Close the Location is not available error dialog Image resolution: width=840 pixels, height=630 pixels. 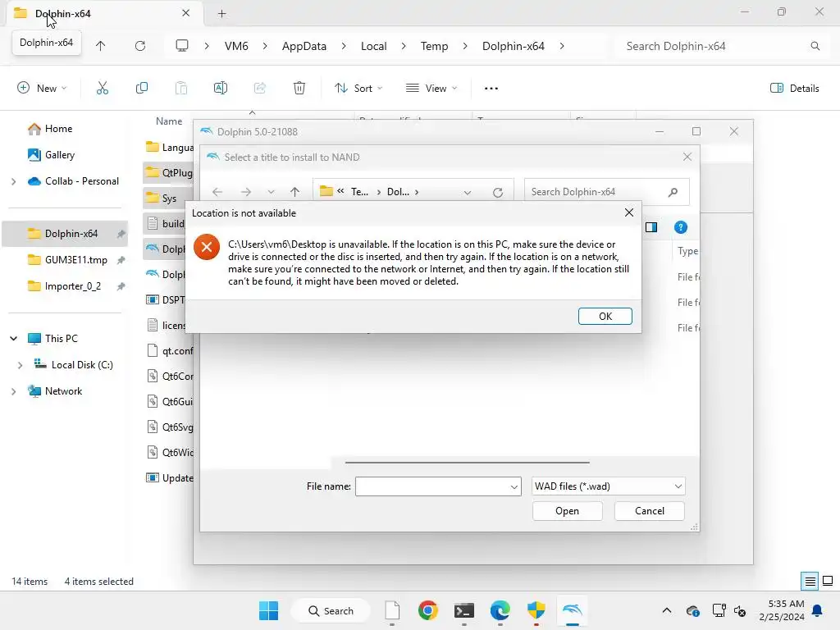[x=629, y=212]
